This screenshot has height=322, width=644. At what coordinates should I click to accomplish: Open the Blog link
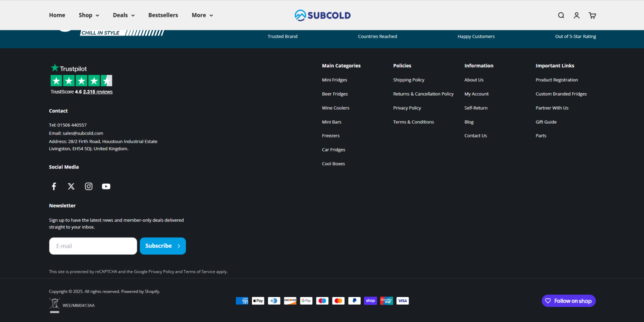point(469,122)
